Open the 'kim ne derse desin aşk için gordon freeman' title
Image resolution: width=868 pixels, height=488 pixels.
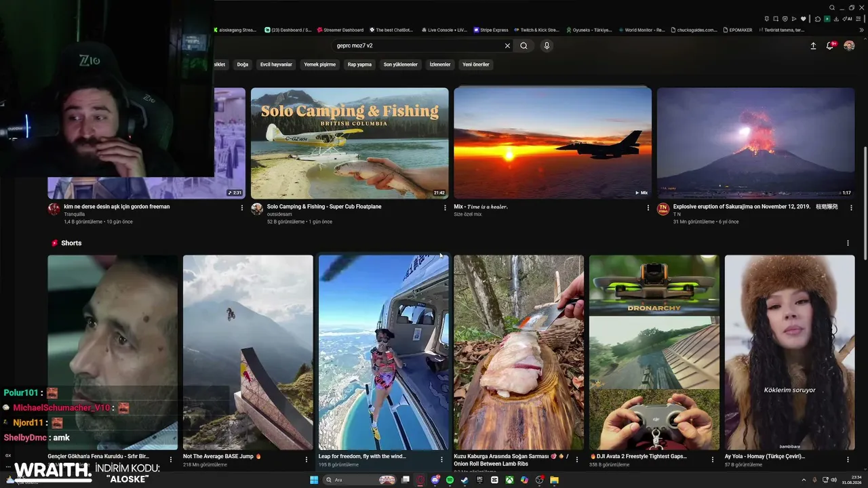117,207
